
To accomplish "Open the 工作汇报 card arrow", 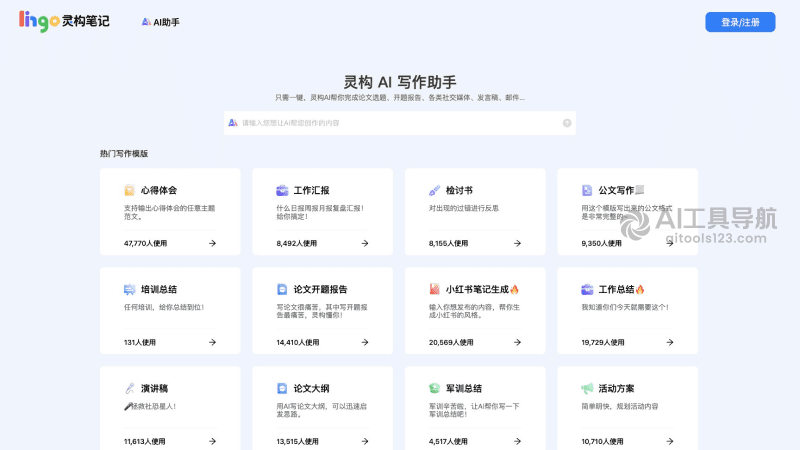I will pos(365,243).
